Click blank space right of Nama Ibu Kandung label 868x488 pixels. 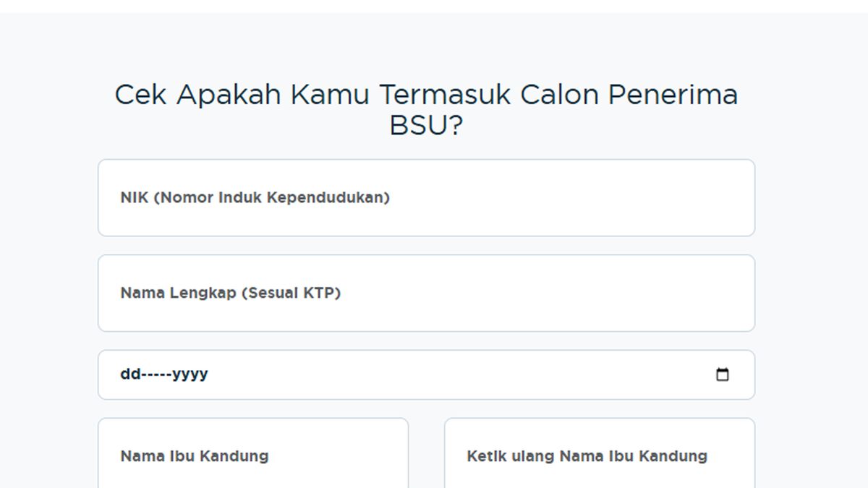(340, 456)
